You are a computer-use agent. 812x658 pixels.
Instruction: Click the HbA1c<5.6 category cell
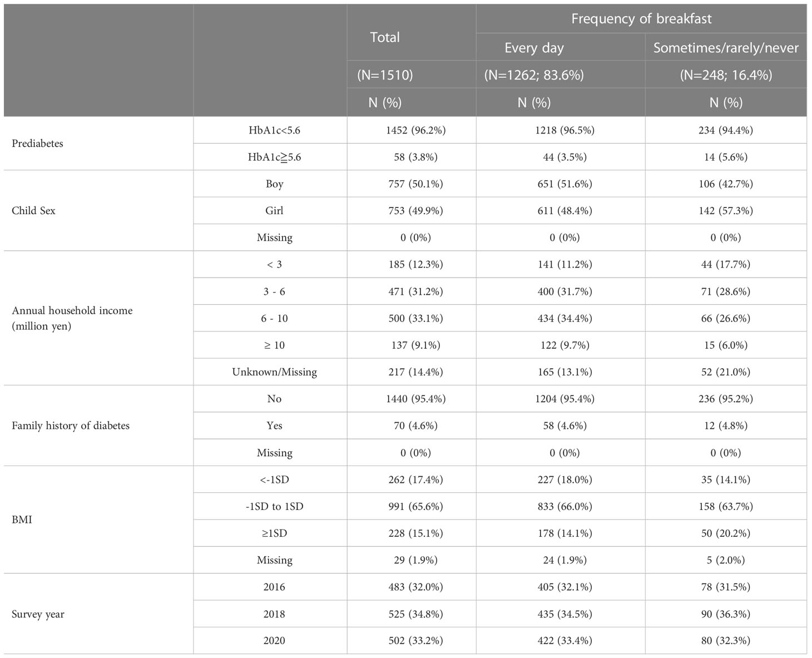pyautogui.click(x=274, y=130)
